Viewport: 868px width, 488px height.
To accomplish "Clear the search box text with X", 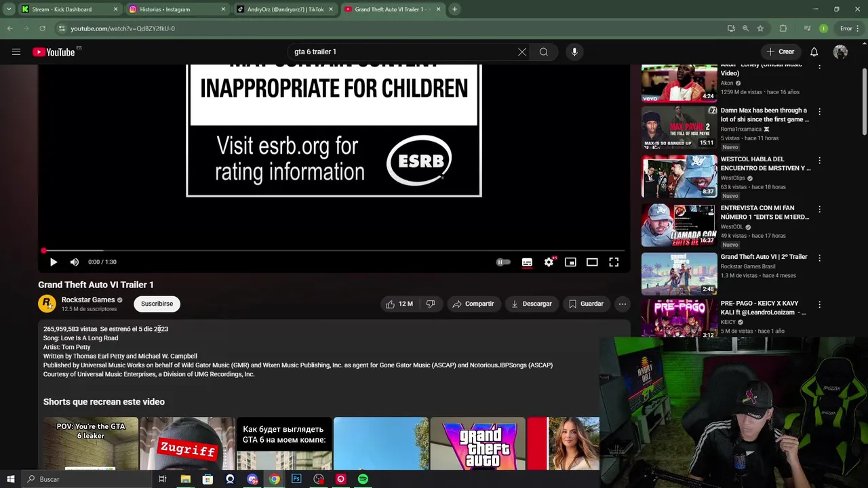I will click(x=522, y=52).
